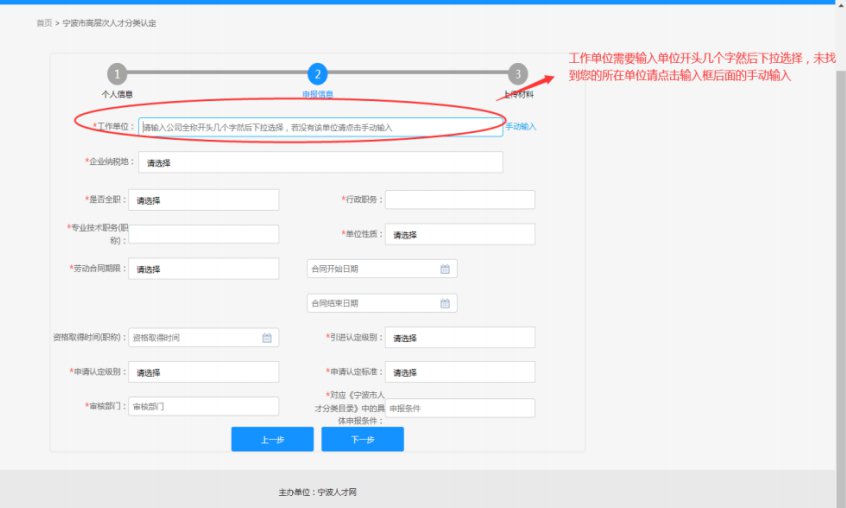Focus the 工作单位 input field
The height and width of the screenshot is (508, 846).
click(x=318, y=127)
